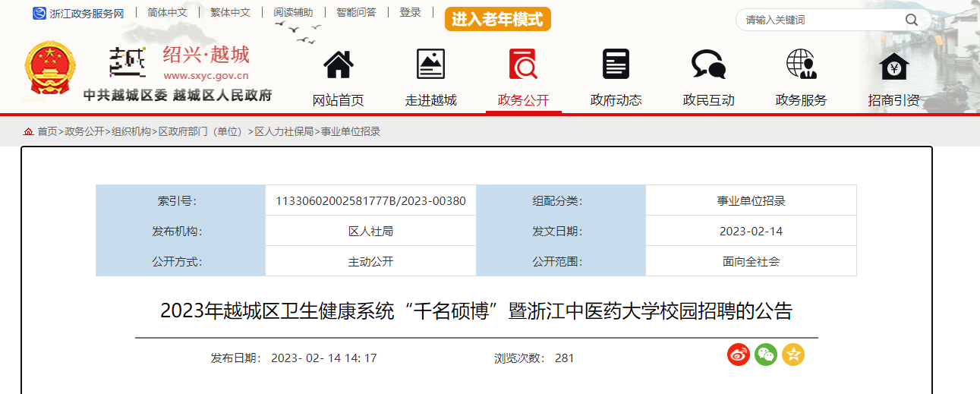Open the 走进越城 menu item

431,100
